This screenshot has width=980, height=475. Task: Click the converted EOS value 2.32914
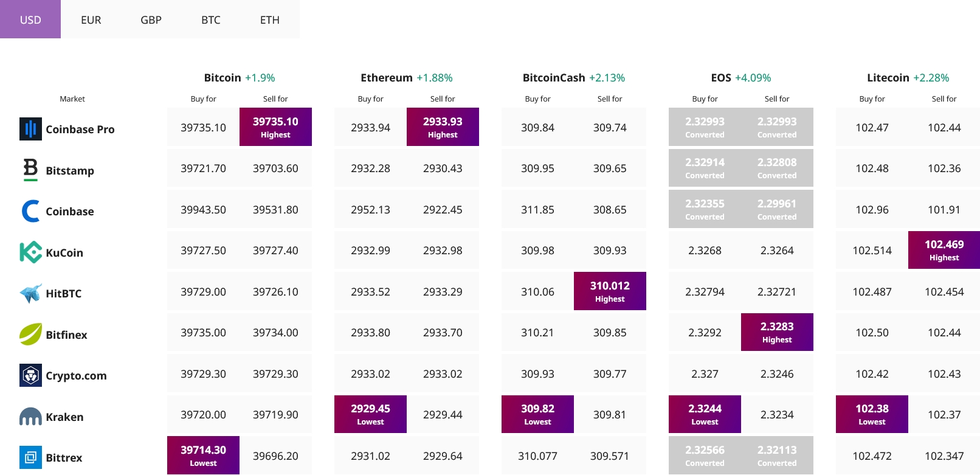click(x=705, y=168)
